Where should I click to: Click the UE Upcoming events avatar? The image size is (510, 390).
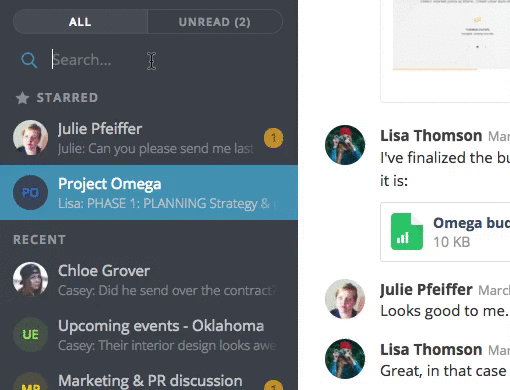coord(30,334)
